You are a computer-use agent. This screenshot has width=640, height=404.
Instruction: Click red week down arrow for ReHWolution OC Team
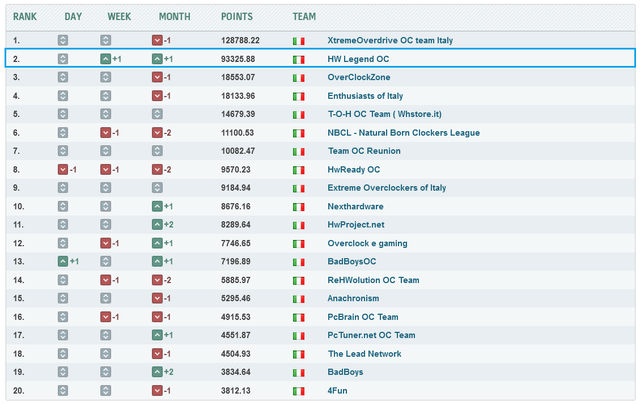click(x=105, y=280)
